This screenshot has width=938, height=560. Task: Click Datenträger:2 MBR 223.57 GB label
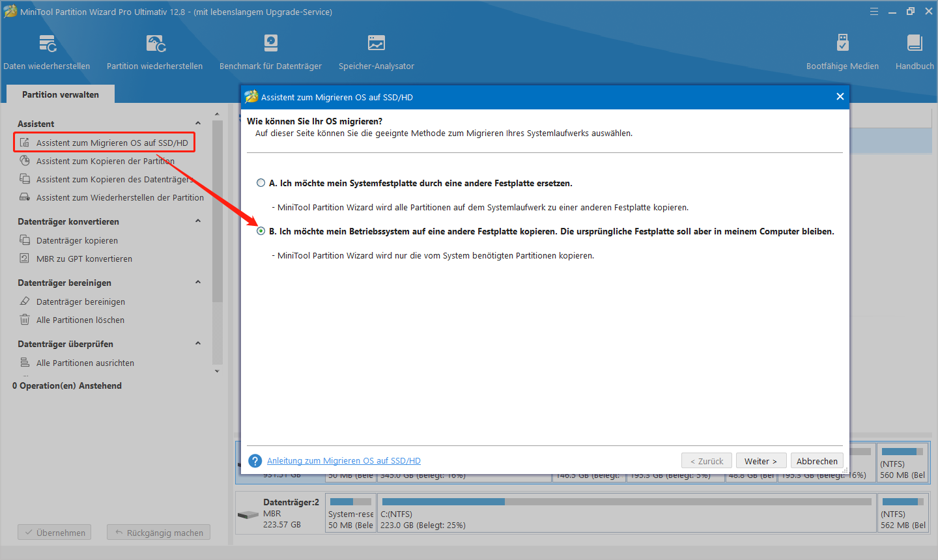tap(291, 513)
